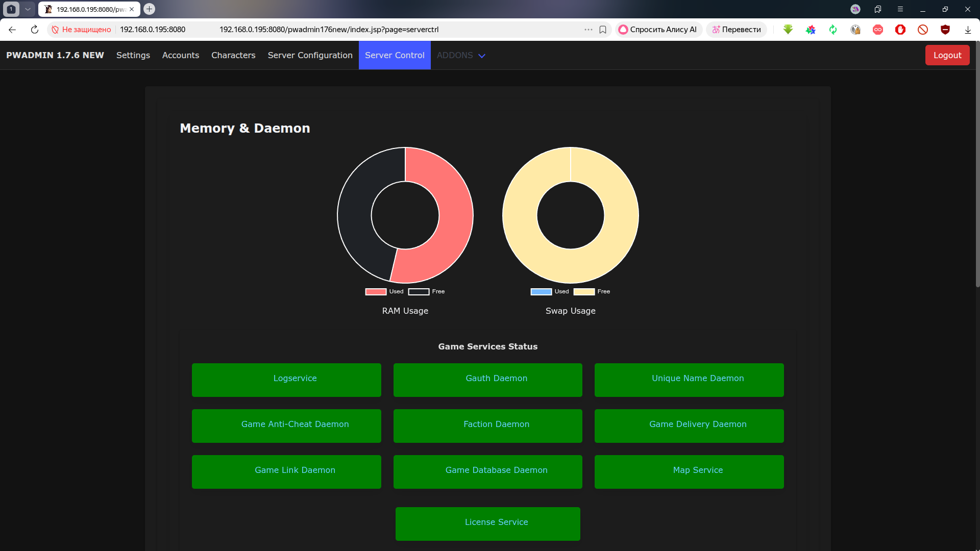The height and width of the screenshot is (551, 980).
Task: Toggle the Used legend in RAM chart
Action: [x=384, y=292]
